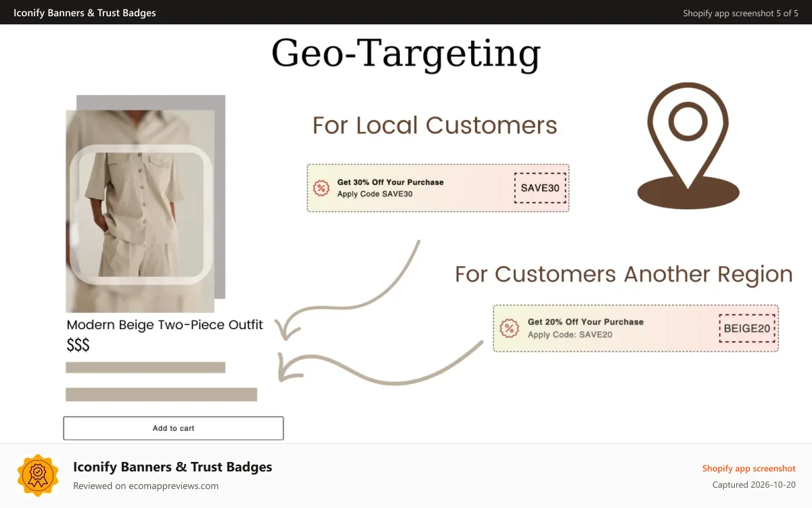Screen dimensions: 812x508
Task: Click the orange 'Shopify app screenshot' label
Action: click(748, 468)
